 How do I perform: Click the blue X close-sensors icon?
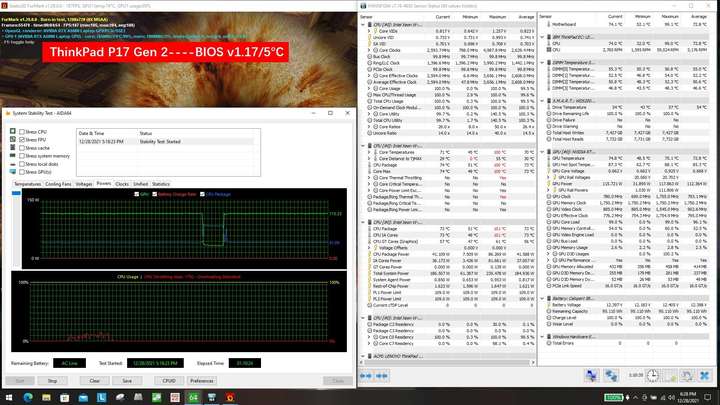click(704, 376)
